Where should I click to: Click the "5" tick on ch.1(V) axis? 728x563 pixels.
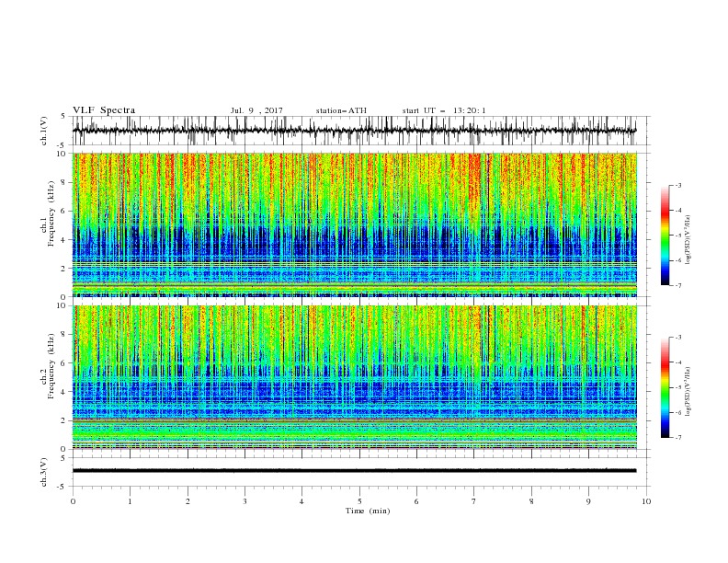64,117
